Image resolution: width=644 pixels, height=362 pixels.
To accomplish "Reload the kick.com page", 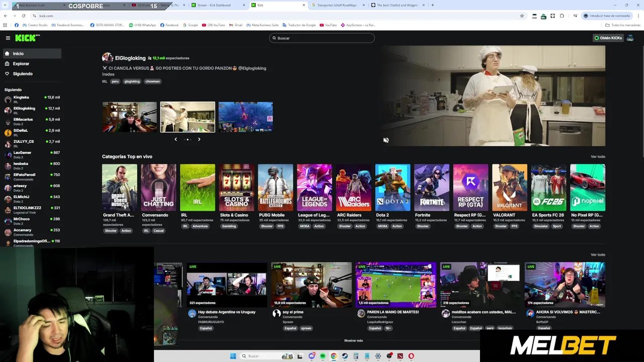I will coord(23,16).
